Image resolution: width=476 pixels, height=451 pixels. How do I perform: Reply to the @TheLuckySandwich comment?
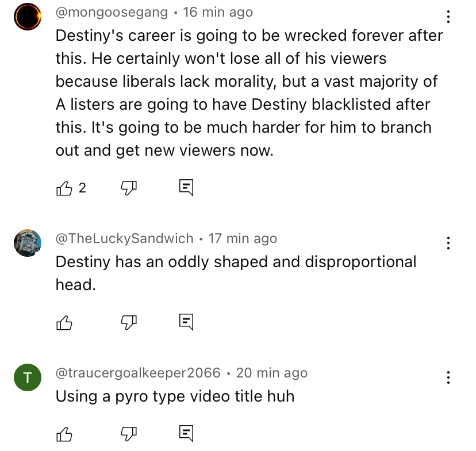tap(186, 322)
